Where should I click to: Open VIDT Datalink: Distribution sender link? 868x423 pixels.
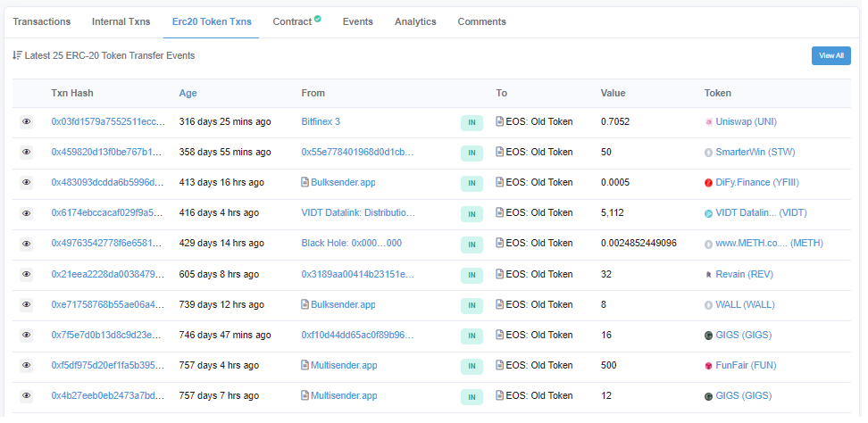click(358, 213)
